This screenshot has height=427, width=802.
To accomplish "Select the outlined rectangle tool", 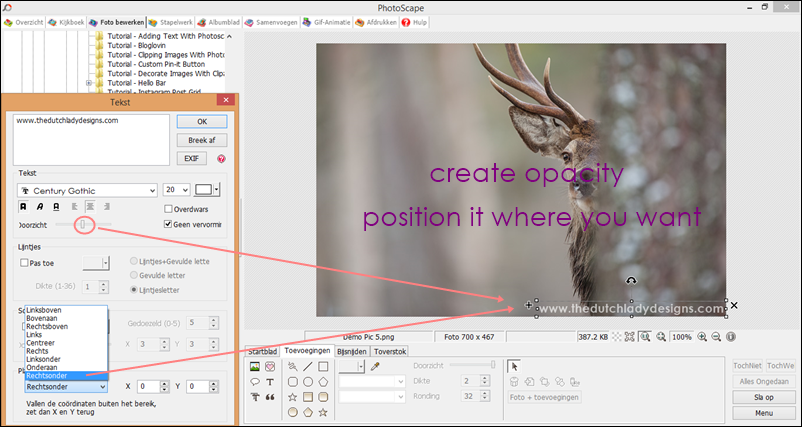I will 323,367.
